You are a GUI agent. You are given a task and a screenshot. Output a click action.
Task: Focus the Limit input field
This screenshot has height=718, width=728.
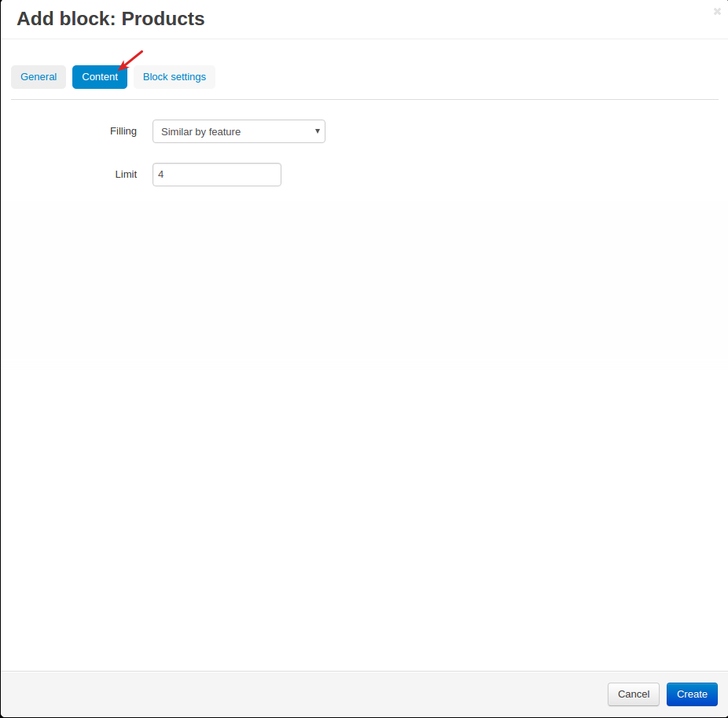(217, 175)
